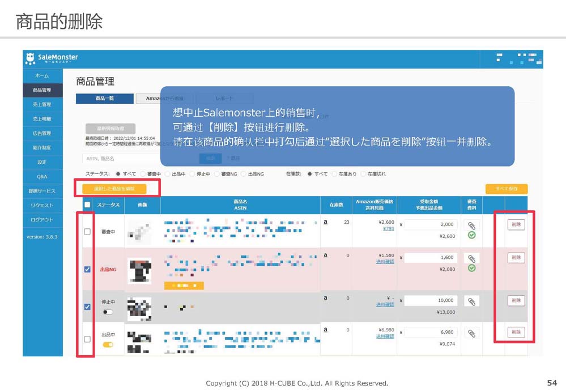The height and width of the screenshot is (392, 566).
Task: Click green check icon in 審査中 row
Action: (471, 235)
